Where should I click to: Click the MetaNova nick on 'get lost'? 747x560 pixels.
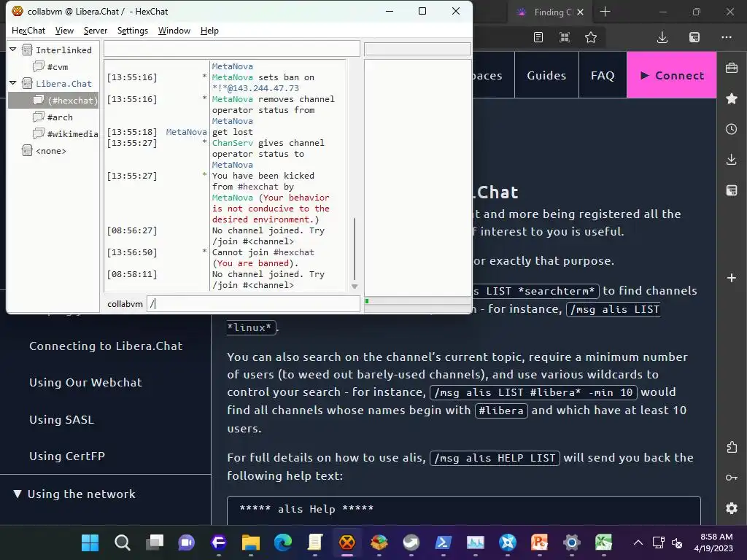point(186,132)
